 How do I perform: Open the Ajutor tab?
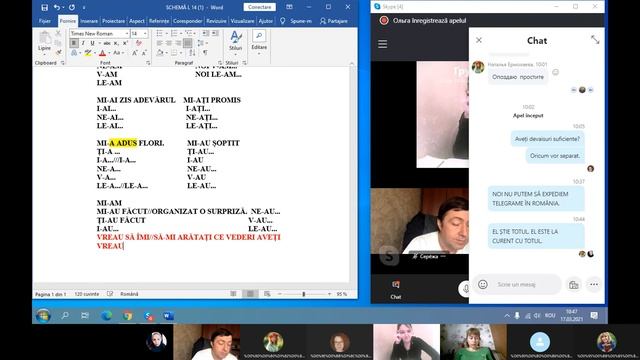(x=266, y=21)
